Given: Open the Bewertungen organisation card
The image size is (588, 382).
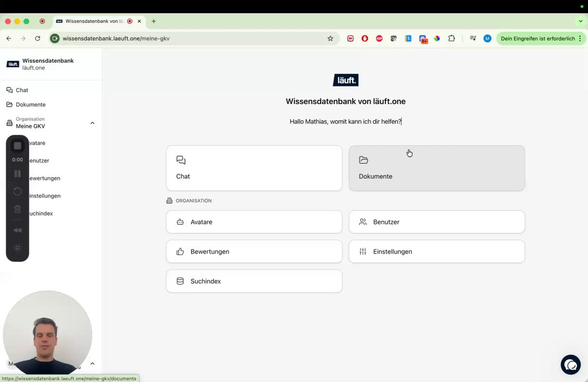Looking at the screenshot, I should coord(254,251).
